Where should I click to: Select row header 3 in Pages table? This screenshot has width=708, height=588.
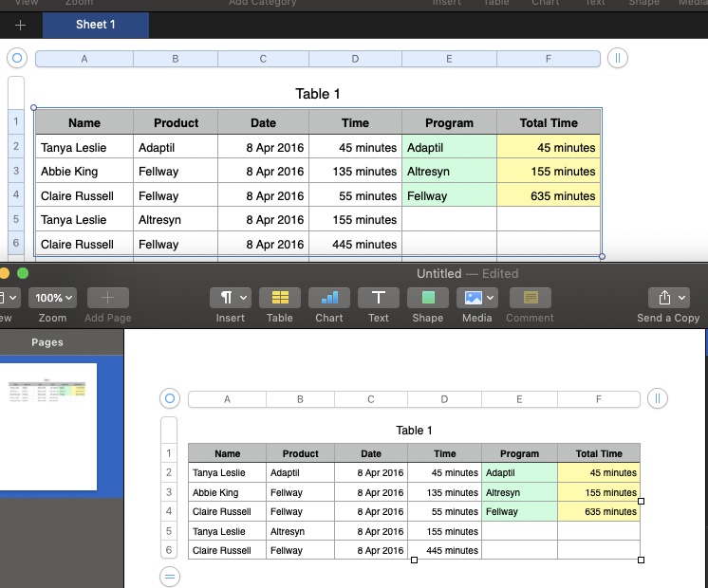(x=169, y=492)
